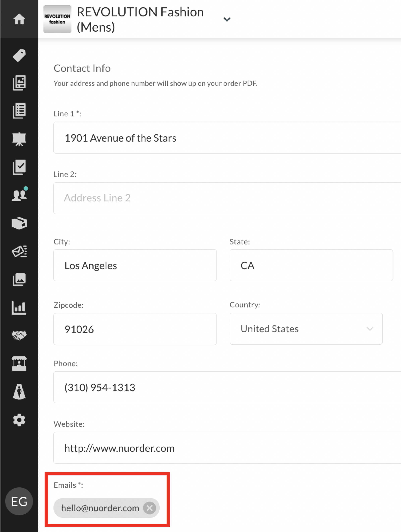Open the Country dropdown showing United States
Screen dimensions: 401x532
point(306,329)
